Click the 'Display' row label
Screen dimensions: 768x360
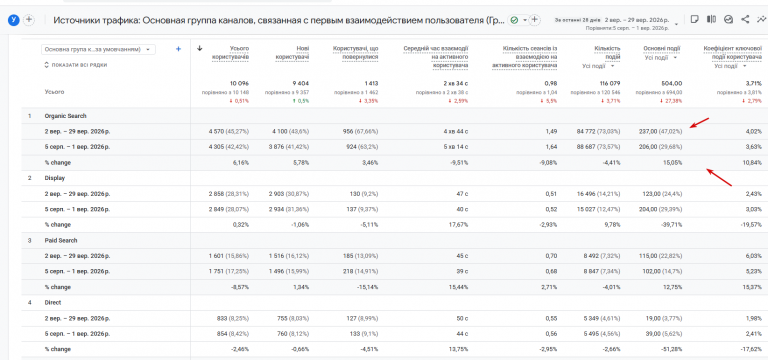(x=54, y=178)
